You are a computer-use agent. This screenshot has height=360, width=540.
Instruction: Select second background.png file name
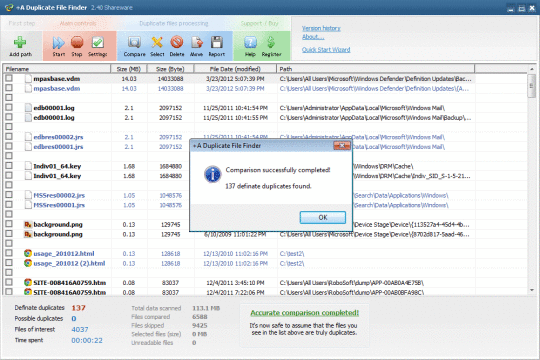point(58,234)
